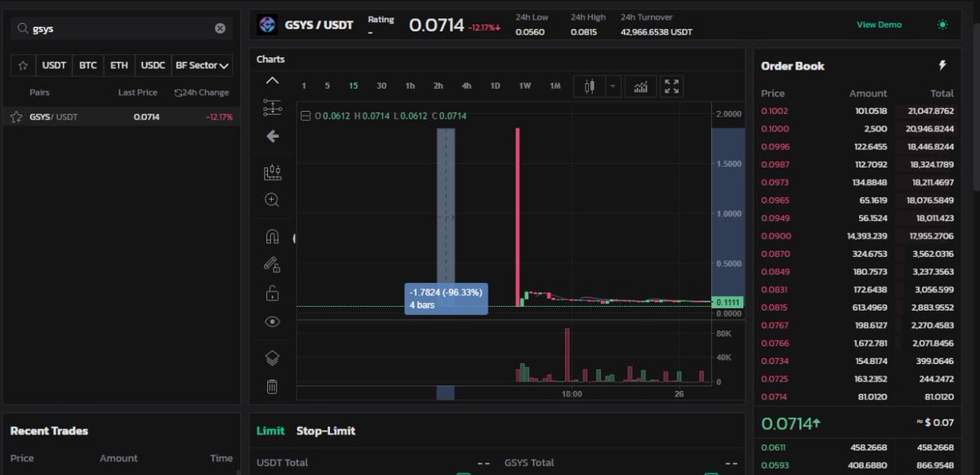Viewport: 980px width, 475px height.
Task: Click the order book lightning icon
Action: 942,65
